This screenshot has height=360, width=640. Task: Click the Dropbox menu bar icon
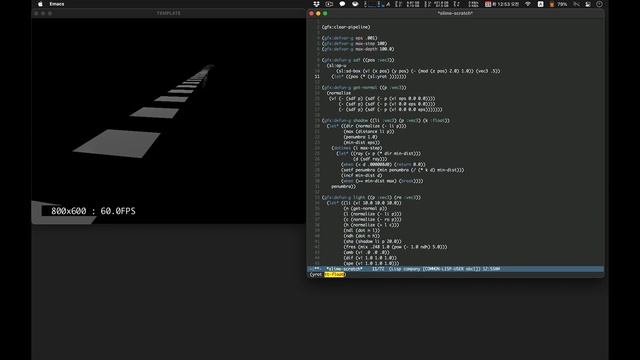point(316,4)
